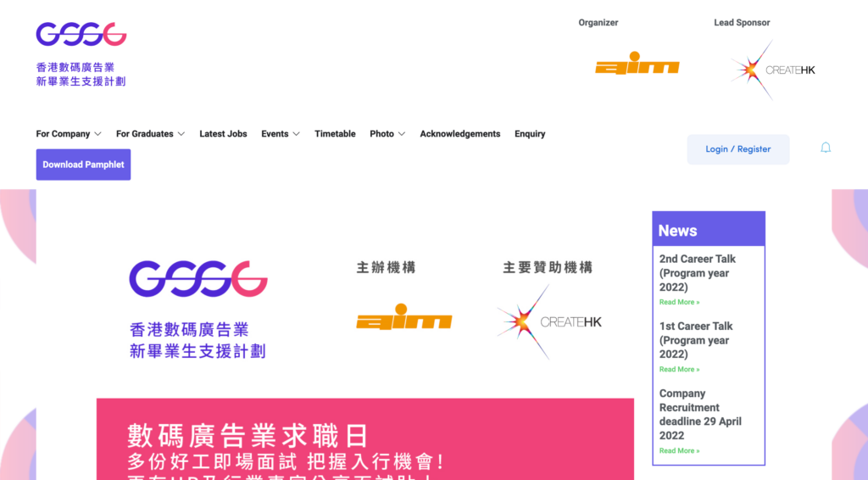Open the Enquiry menu item

pyautogui.click(x=530, y=134)
